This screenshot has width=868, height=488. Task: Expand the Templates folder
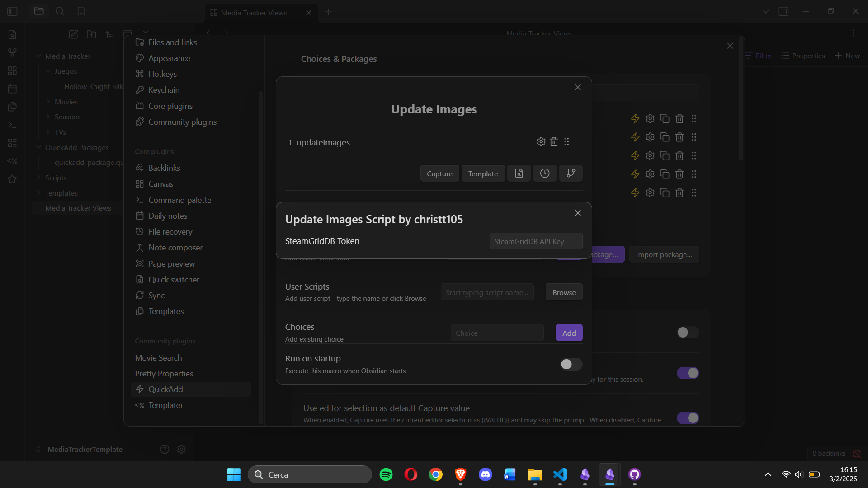tap(39, 193)
